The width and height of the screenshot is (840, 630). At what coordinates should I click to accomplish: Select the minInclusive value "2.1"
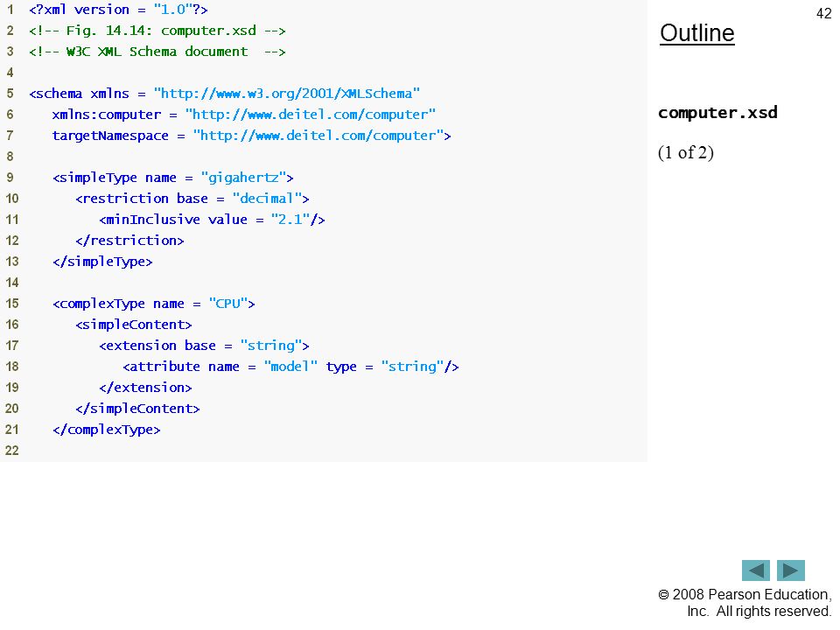click(290, 220)
